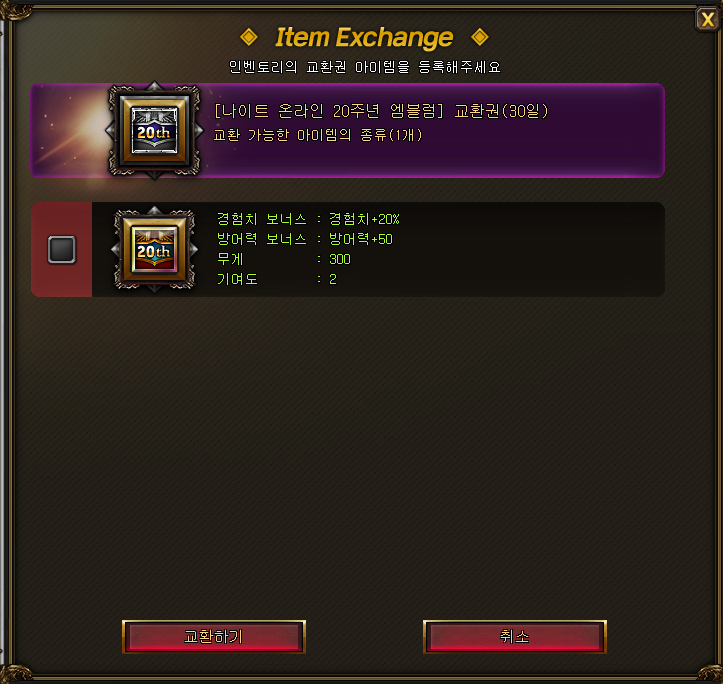Click the red panel around the checkbox
This screenshot has width=723, height=684.
point(62,250)
